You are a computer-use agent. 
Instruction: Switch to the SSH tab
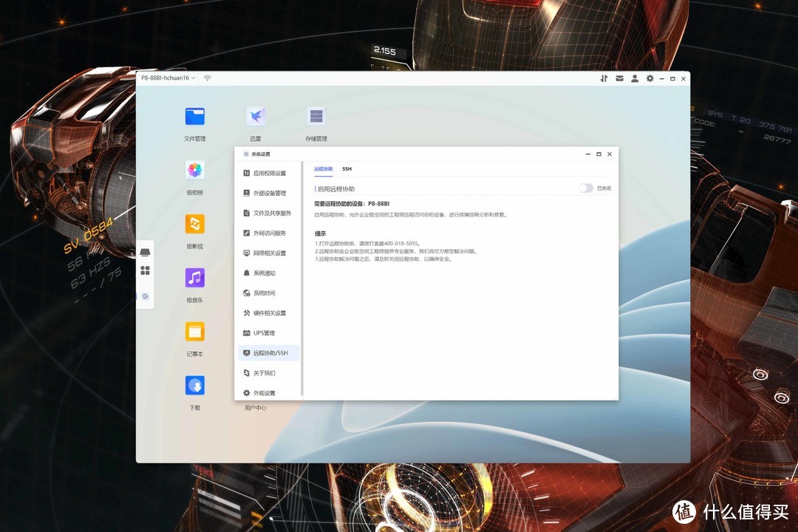[x=347, y=168]
